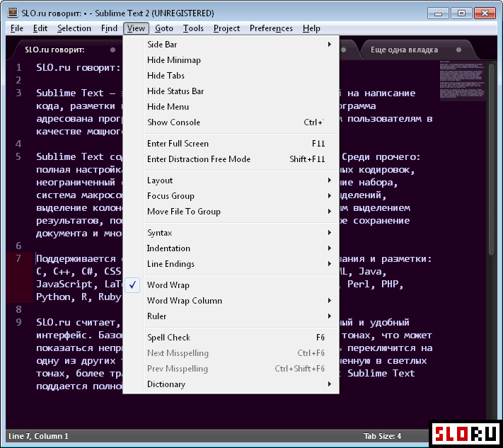503x448 pixels.
Task: Expand the Side Bar submenu
Action: coord(231,45)
